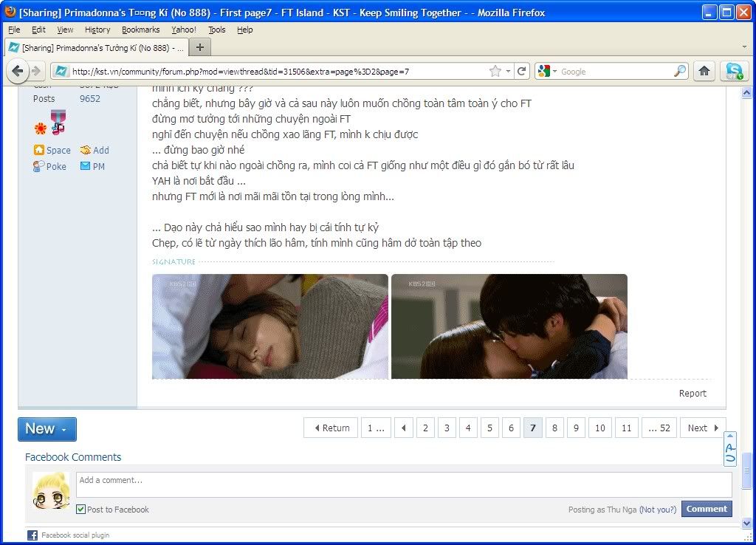The image size is (756, 545).
Task: Go to page 9
Action: pyautogui.click(x=576, y=428)
